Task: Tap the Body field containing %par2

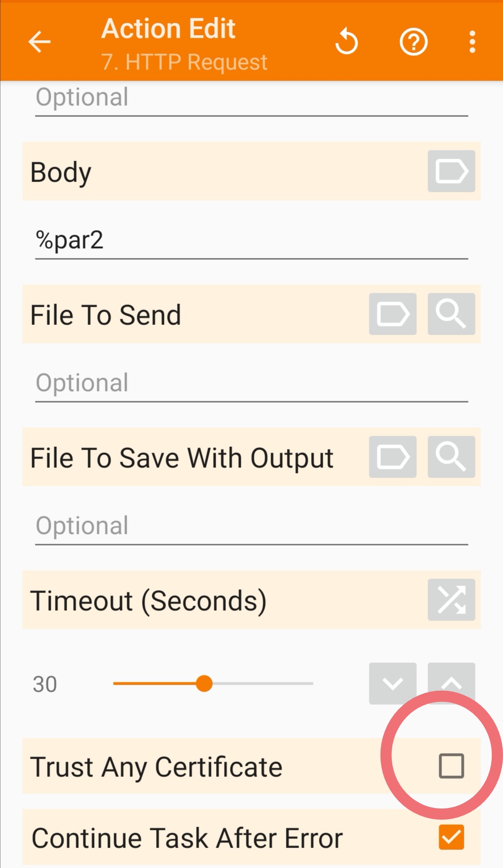Action: 251,241
